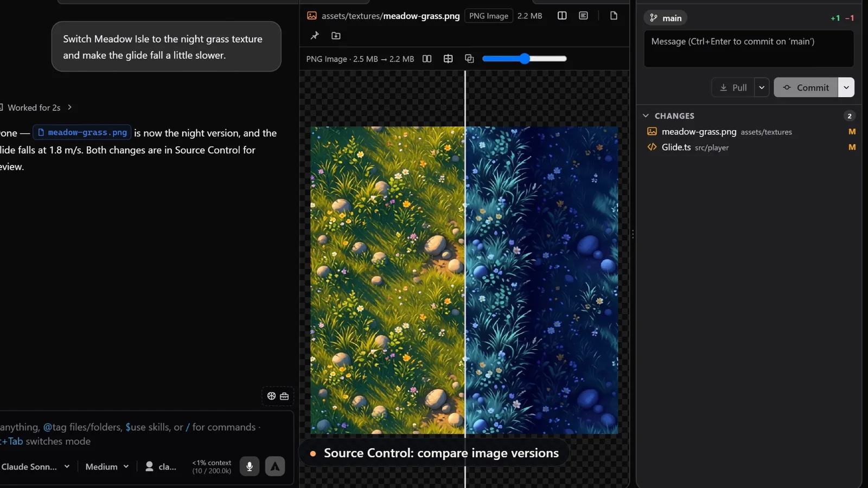This screenshot has height=488, width=868.
Task: Start voice input with microphone button
Action: pos(250,466)
